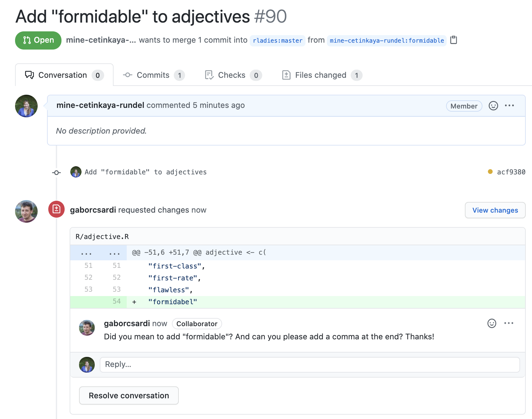Click the rladies:master branch label
Viewport: 532px width, 419px height.
pos(277,40)
